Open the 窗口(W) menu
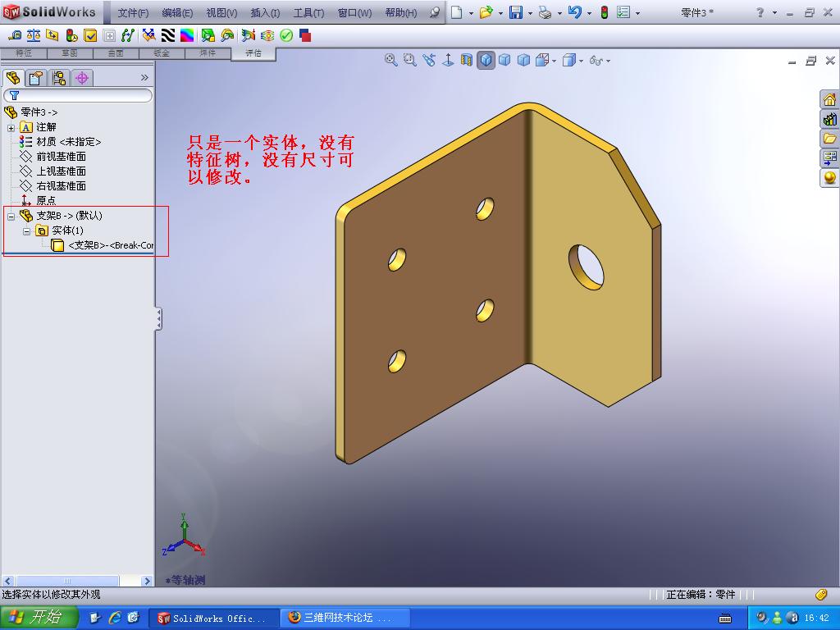 tap(354, 13)
